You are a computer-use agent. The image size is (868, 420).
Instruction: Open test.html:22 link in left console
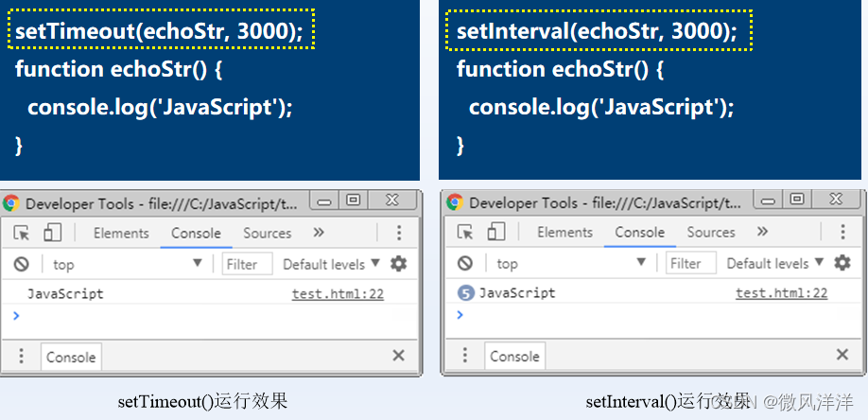coord(338,294)
